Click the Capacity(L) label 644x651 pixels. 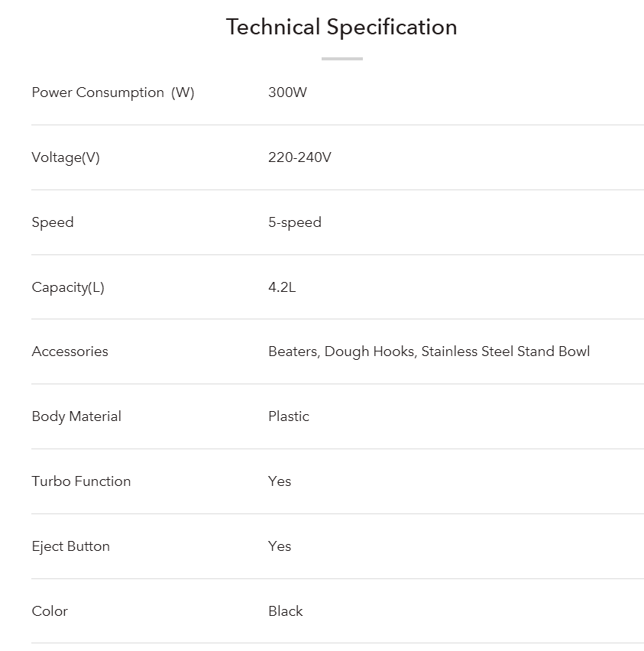68,287
